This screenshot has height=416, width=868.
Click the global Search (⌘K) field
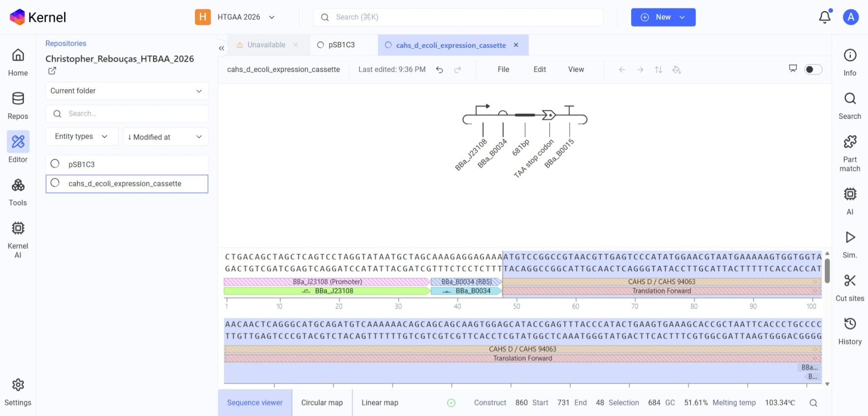tap(458, 17)
